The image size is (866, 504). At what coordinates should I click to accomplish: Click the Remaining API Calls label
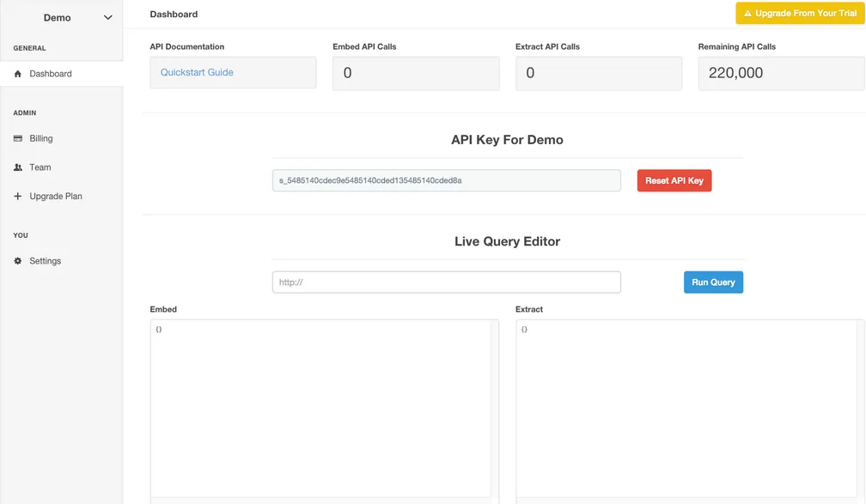[x=737, y=47]
